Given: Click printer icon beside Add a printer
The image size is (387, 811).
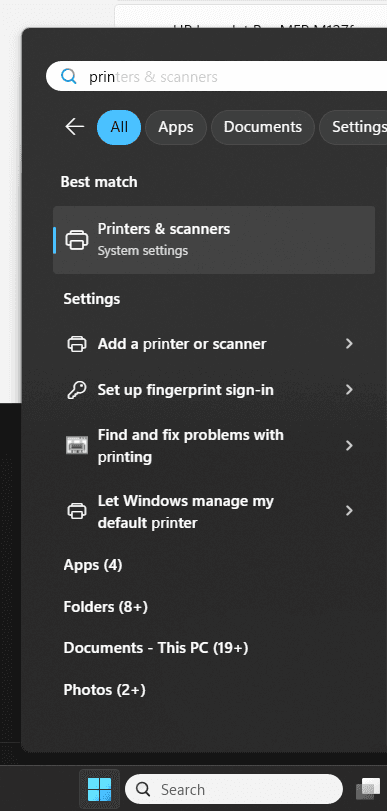Looking at the screenshot, I should coord(77,344).
